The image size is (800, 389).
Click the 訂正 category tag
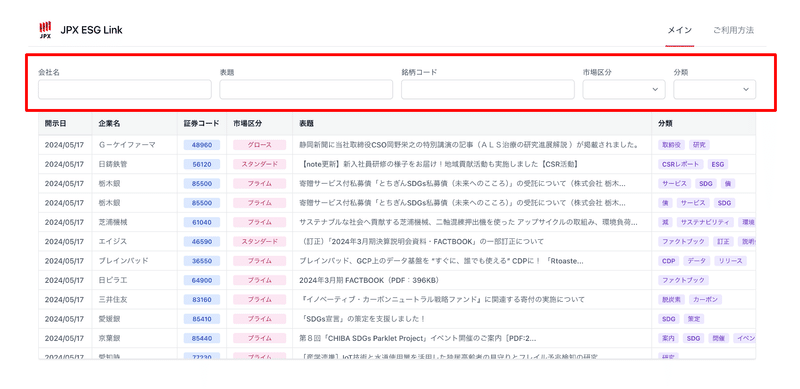coord(722,241)
